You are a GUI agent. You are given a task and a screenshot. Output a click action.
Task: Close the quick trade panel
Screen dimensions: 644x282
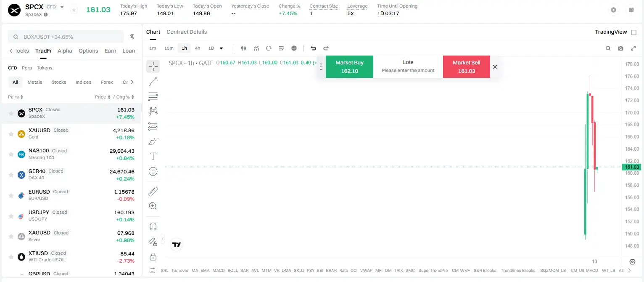pyautogui.click(x=495, y=67)
